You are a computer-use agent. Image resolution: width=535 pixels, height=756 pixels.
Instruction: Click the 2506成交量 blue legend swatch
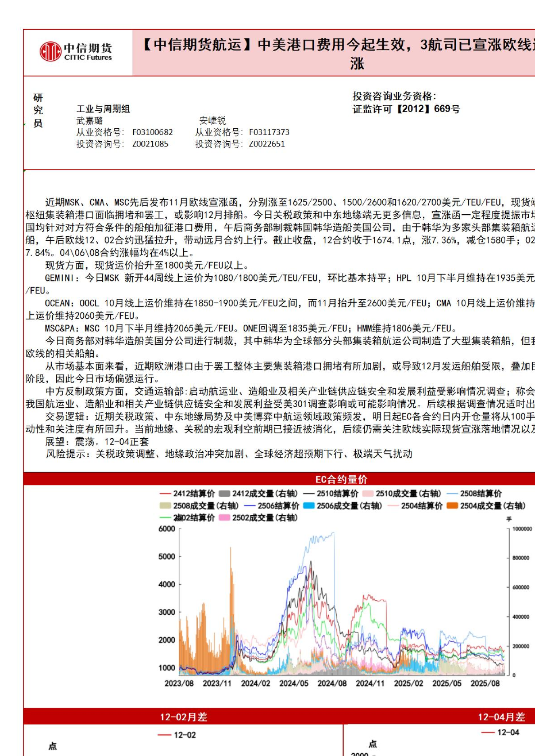click(309, 506)
